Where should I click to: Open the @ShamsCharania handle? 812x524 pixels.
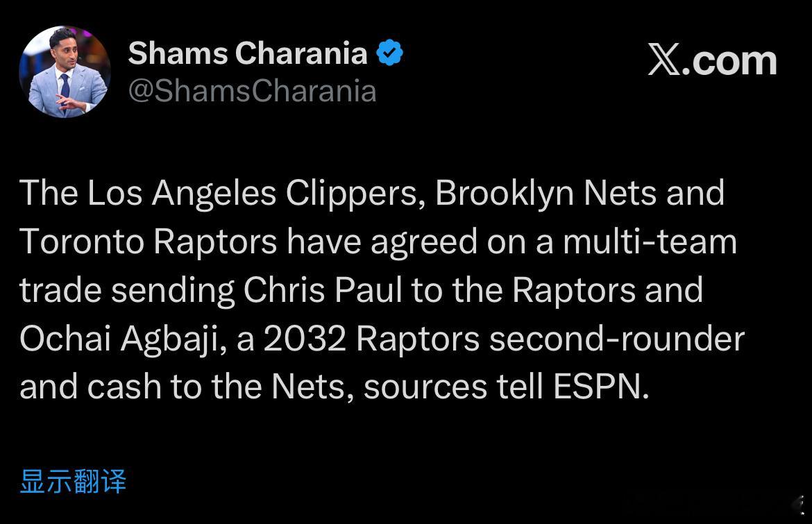coord(252,91)
